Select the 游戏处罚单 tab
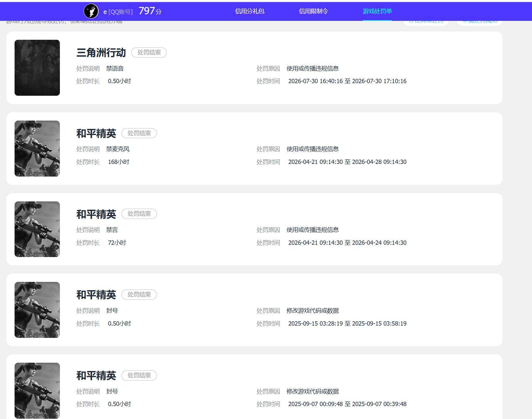Viewport: 532px width, 419px height. pos(377,11)
